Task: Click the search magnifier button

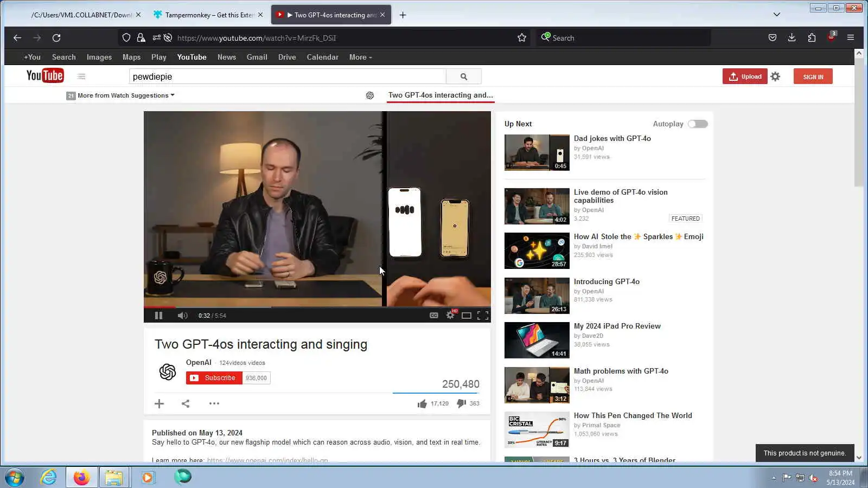Action: pyautogui.click(x=463, y=76)
